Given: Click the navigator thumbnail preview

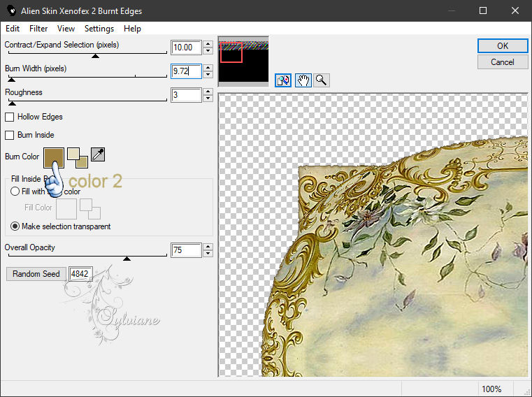Looking at the screenshot, I should coord(243,62).
